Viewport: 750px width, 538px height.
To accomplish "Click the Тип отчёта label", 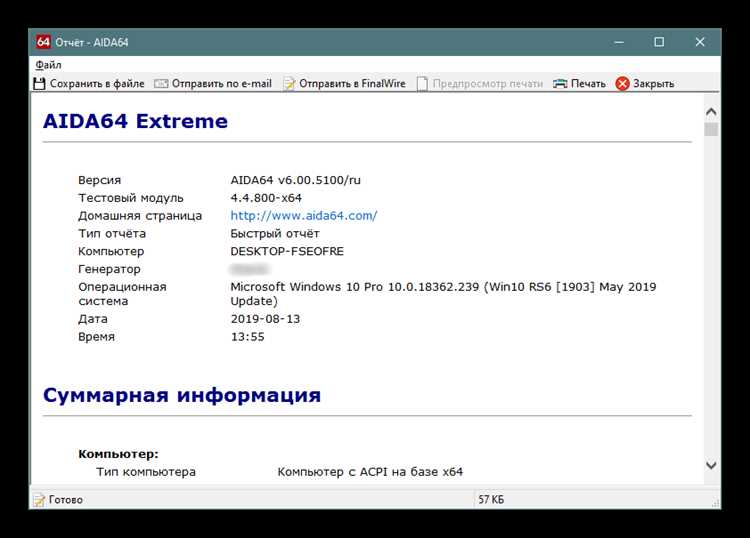I will pyautogui.click(x=112, y=233).
